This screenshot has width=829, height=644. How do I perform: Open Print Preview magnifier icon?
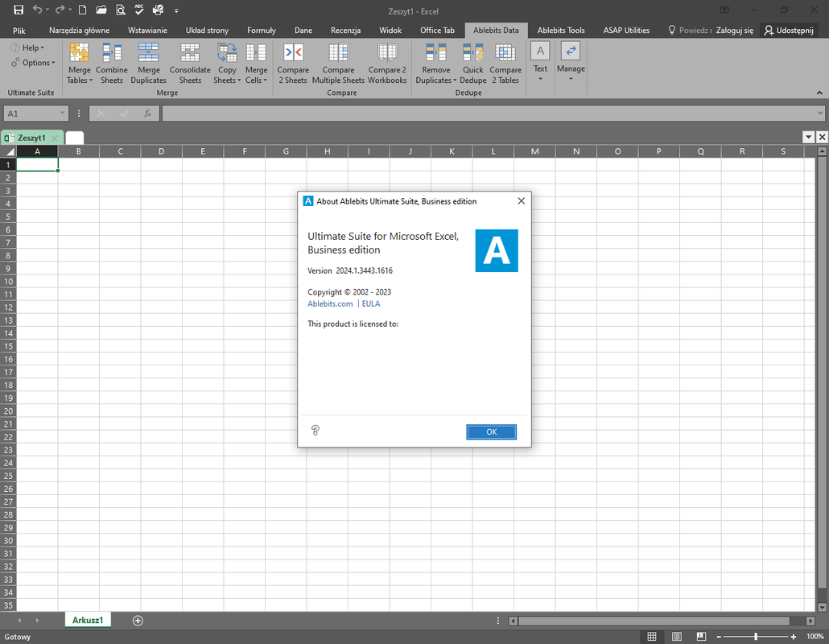point(121,10)
